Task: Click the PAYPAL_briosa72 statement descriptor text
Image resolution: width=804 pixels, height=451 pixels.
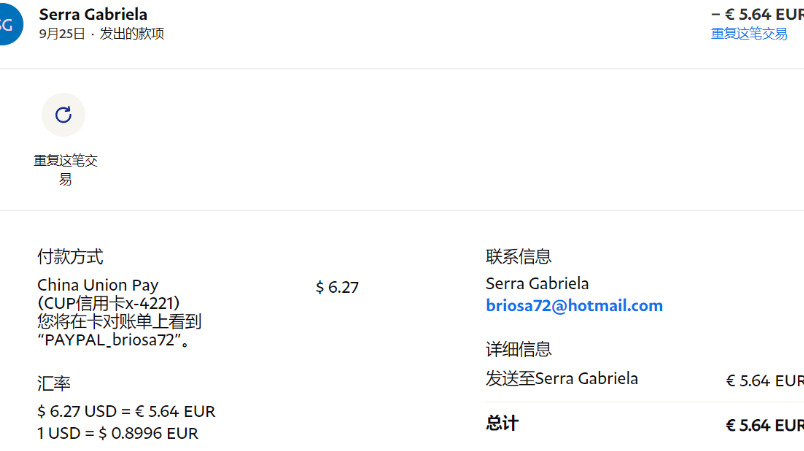Action: [114, 340]
